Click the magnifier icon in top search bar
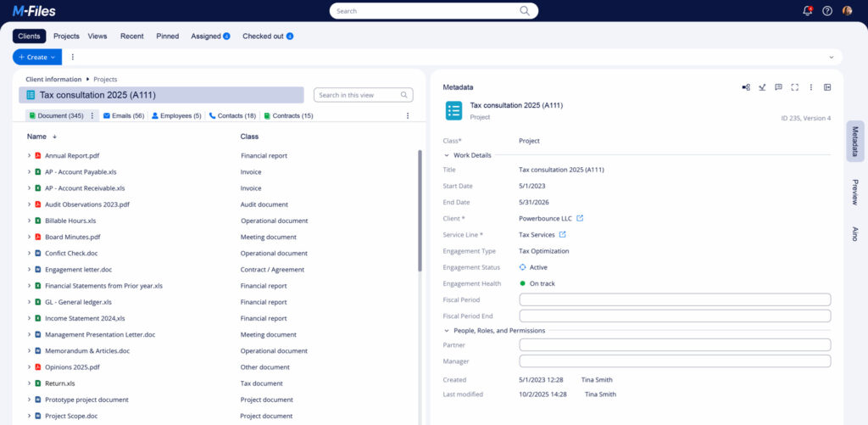Screen dimensions: 868x425 [525, 11]
